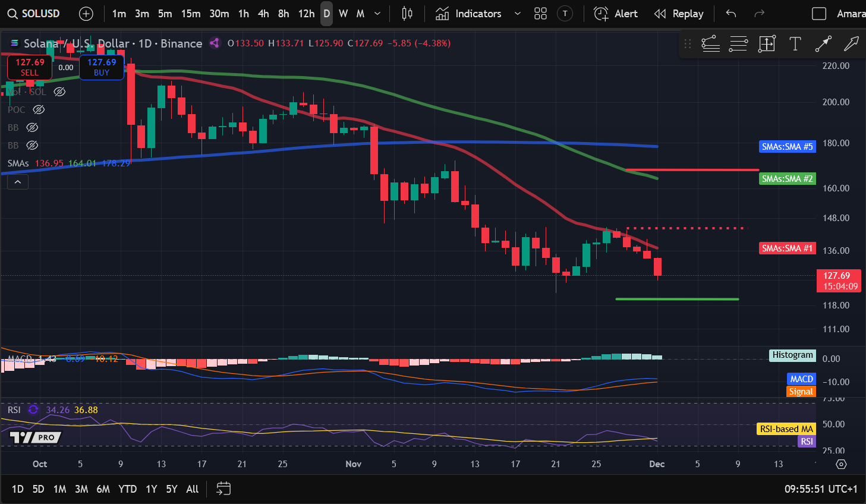Select the Horizontal Line drawing tool
Image resolution: width=866 pixels, height=504 pixels.
pos(738,43)
